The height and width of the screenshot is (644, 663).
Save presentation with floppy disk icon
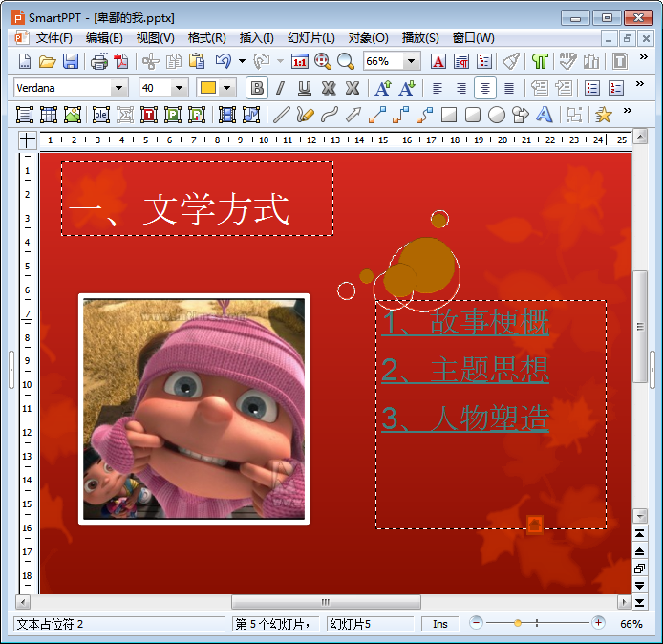(70, 62)
